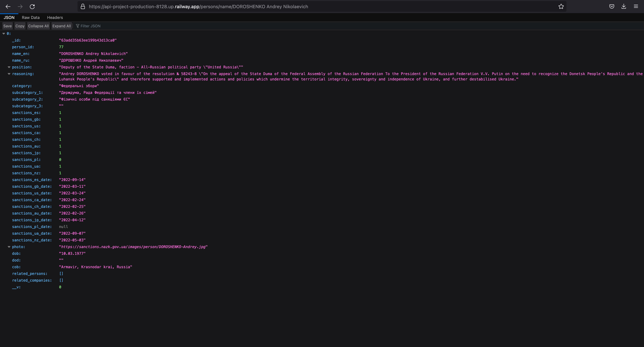The width and height of the screenshot is (644, 347).
Task: Open the Pocket save icon
Action: [611, 7]
